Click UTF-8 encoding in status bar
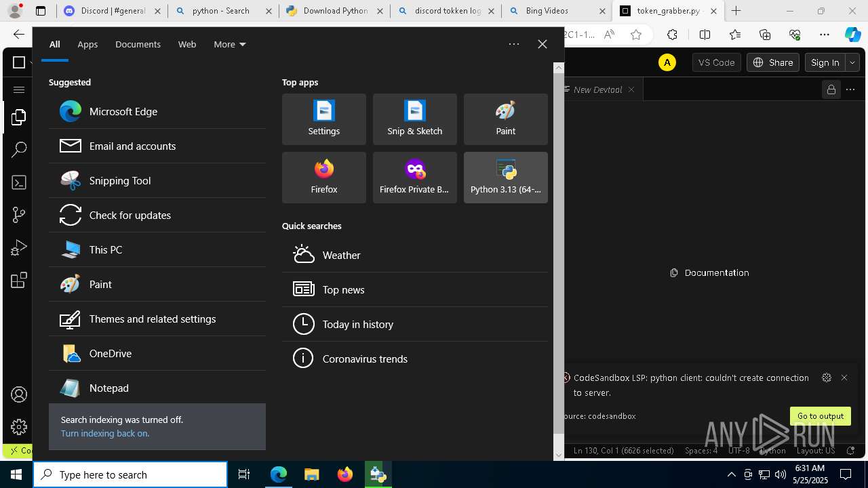This screenshot has height=488, width=868. point(739,450)
